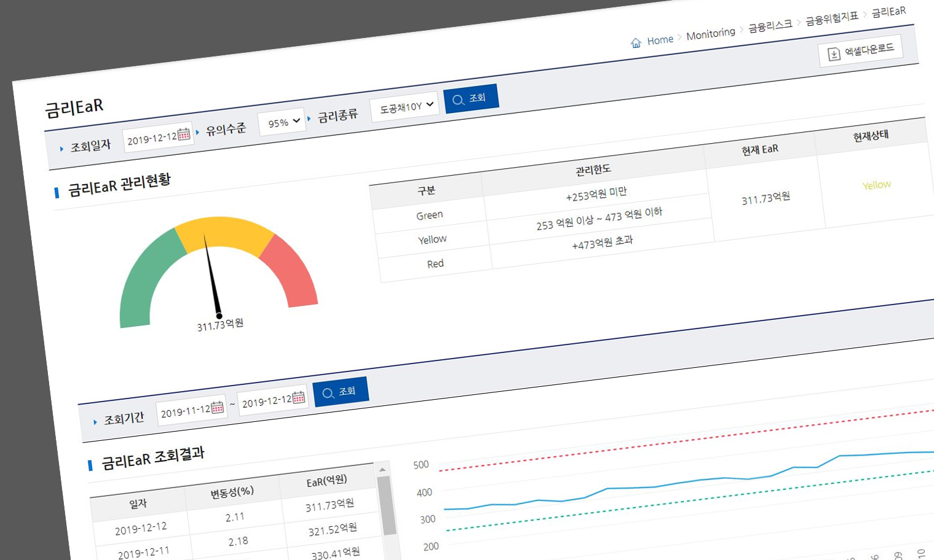Image resolution: width=934 pixels, height=560 pixels.
Task: Go to Home breadcrumb link
Action: (x=660, y=40)
